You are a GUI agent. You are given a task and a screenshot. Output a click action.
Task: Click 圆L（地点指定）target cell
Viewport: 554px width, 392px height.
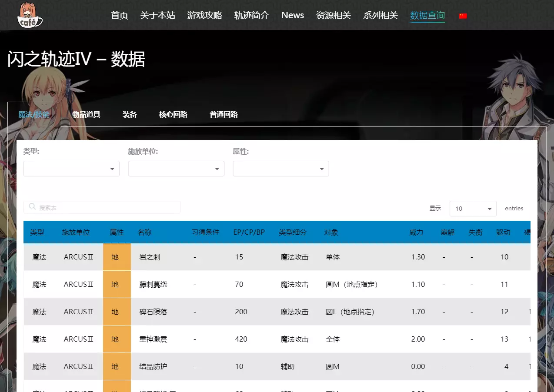click(350, 312)
